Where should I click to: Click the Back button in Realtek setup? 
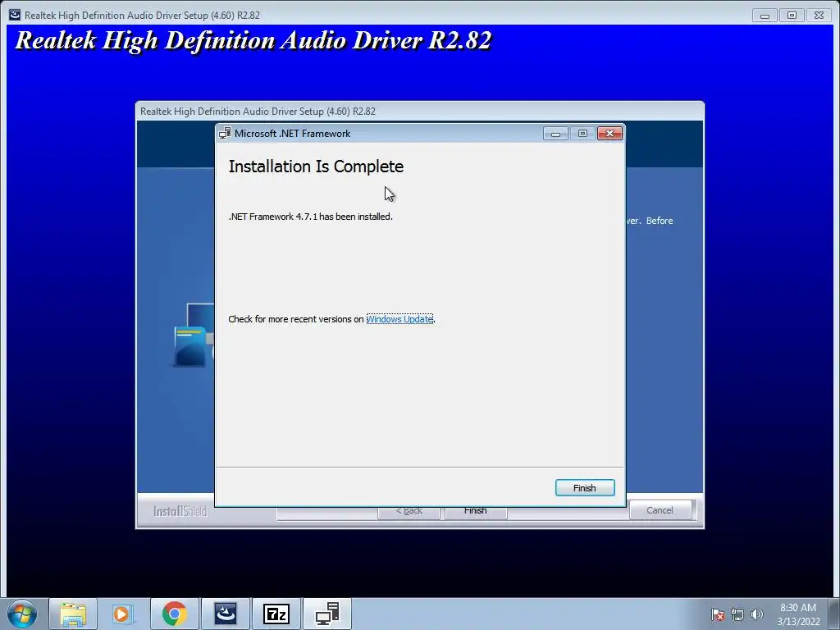coord(409,512)
